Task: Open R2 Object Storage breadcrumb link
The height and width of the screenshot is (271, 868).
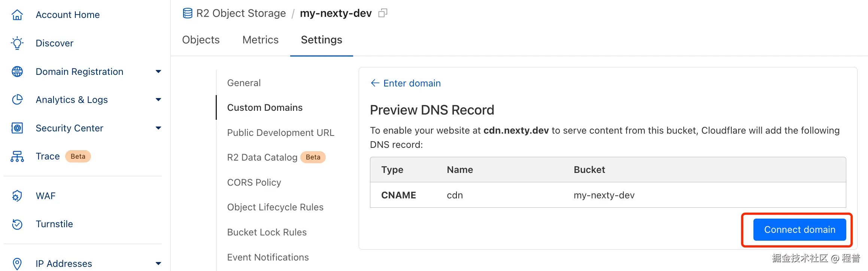Action: pos(241,13)
